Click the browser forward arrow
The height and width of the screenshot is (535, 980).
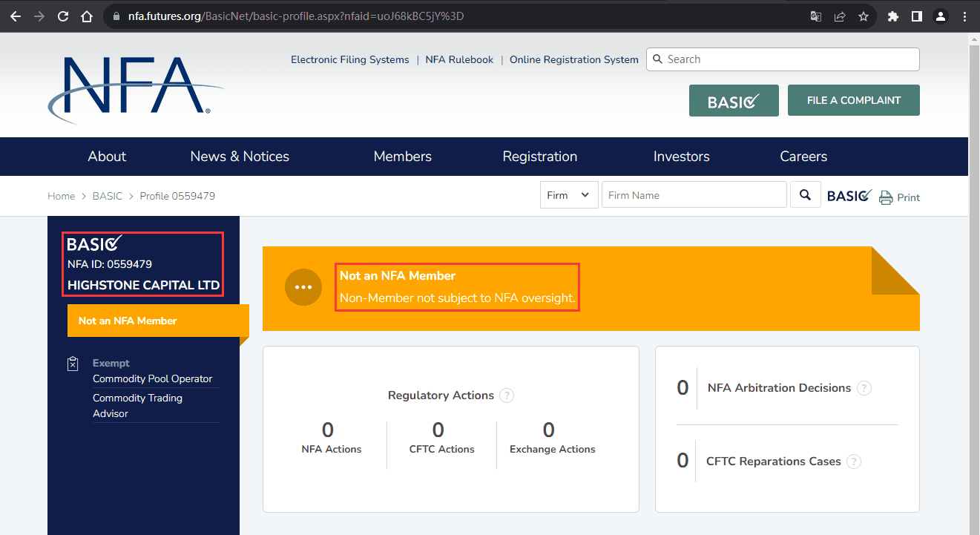point(39,16)
